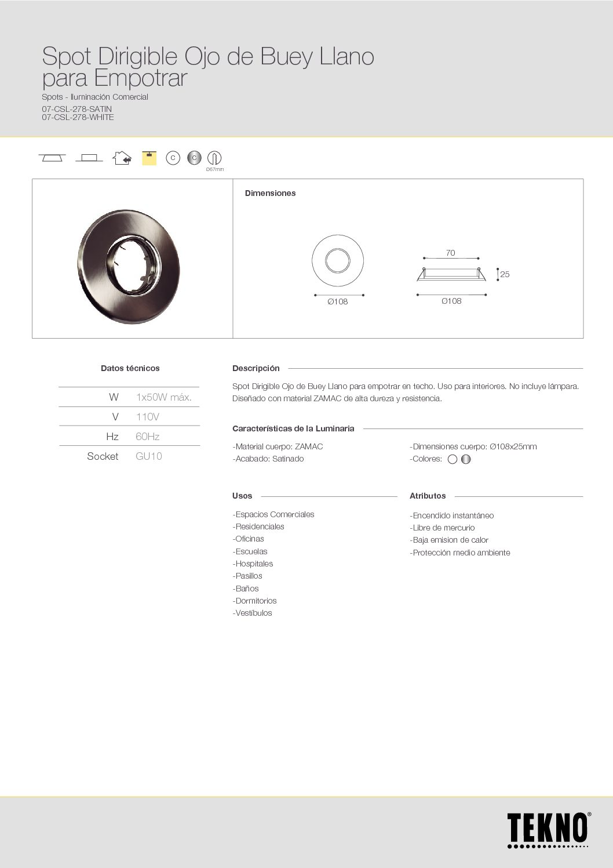The image size is (613, 868).
Task: Click the Ø67mm cutout saw icon
Action: pyautogui.click(x=214, y=158)
